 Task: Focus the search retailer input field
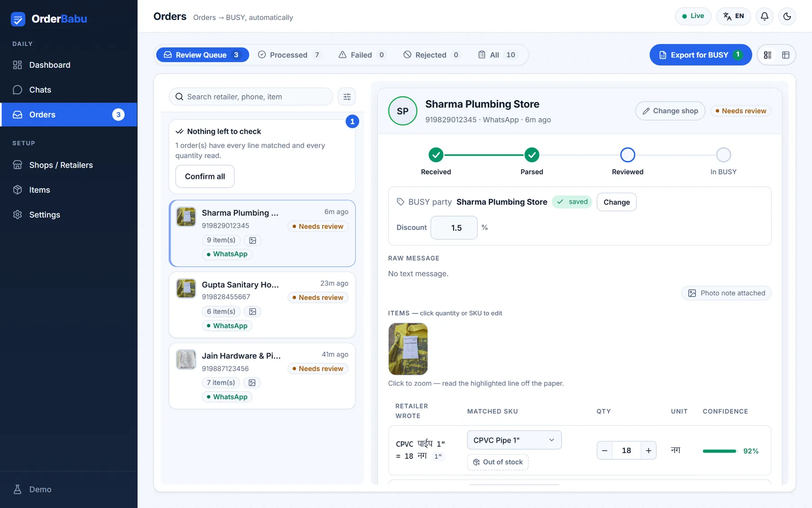pyautogui.click(x=251, y=97)
